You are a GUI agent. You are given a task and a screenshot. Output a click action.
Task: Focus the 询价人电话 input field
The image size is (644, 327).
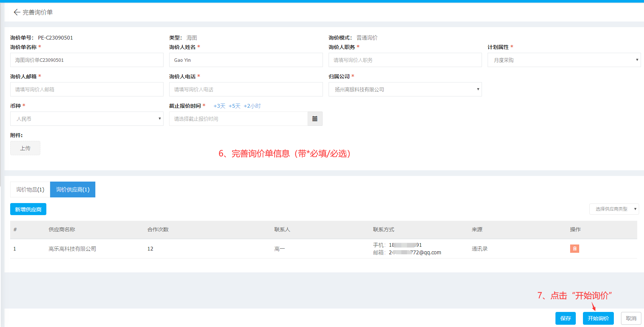(x=246, y=89)
